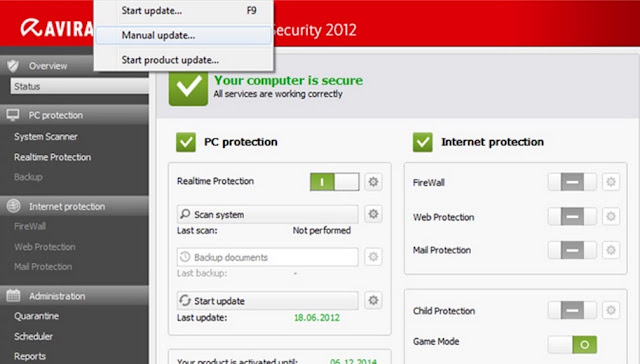
Task: Click the PC protection green check icon
Action: [186, 142]
